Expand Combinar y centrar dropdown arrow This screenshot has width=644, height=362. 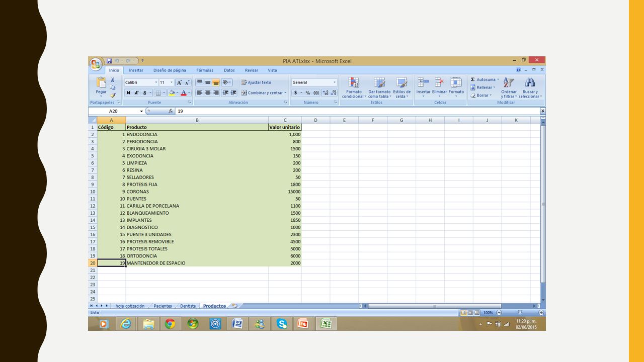(x=285, y=93)
